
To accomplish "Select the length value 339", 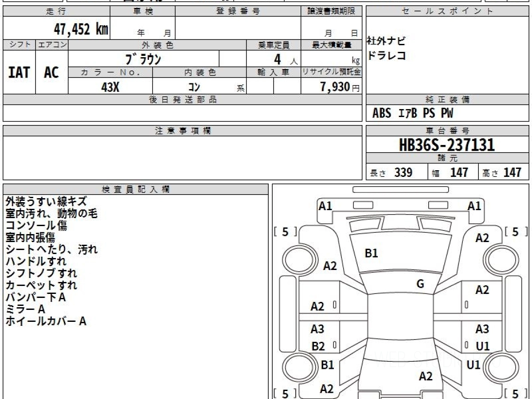I will [403, 172].
